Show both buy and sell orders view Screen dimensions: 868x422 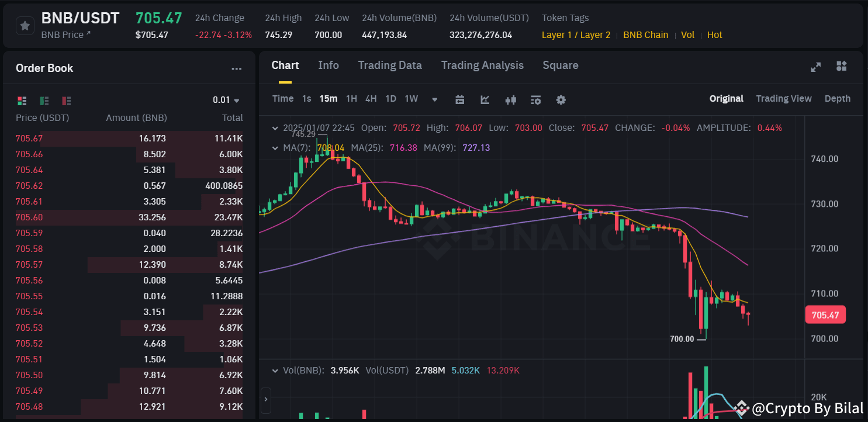(x=22, y=101)
